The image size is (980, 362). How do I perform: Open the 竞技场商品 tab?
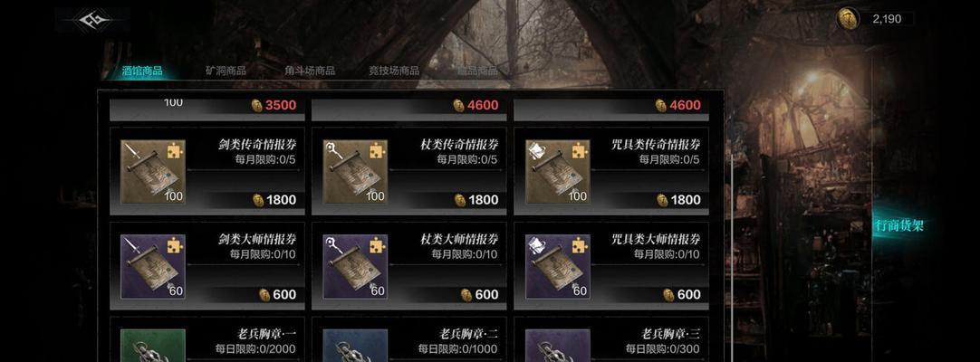coord(394,71)
